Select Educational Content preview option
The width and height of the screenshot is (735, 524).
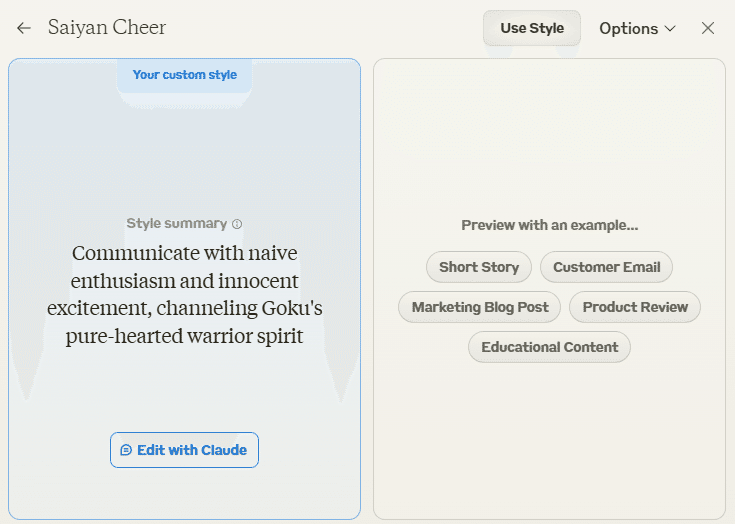549,347
